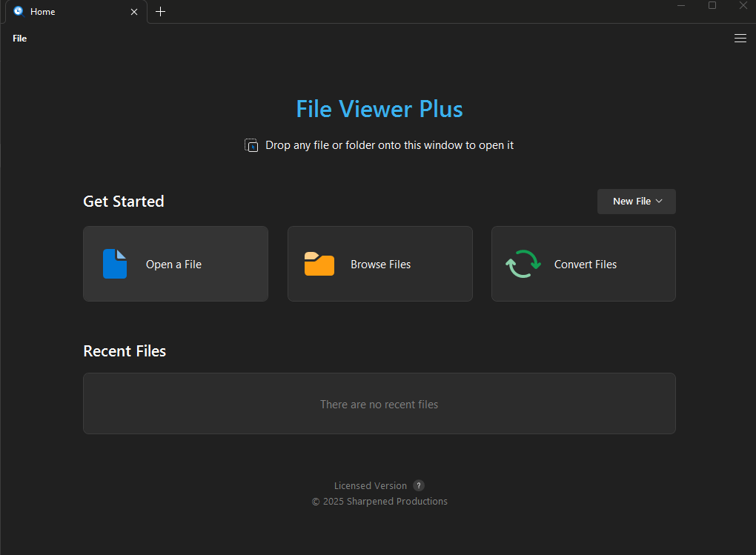Image resolution: width=756 pixels, height=555 pixels.
Task: Maximize the File Viewer Plus window
Action: tap(712, 6)
